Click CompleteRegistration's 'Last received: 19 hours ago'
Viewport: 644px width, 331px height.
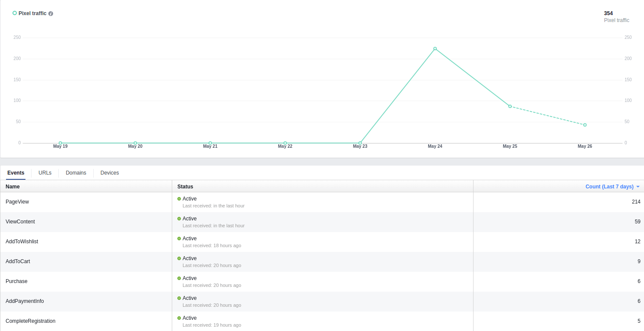[x=212, y=325]
